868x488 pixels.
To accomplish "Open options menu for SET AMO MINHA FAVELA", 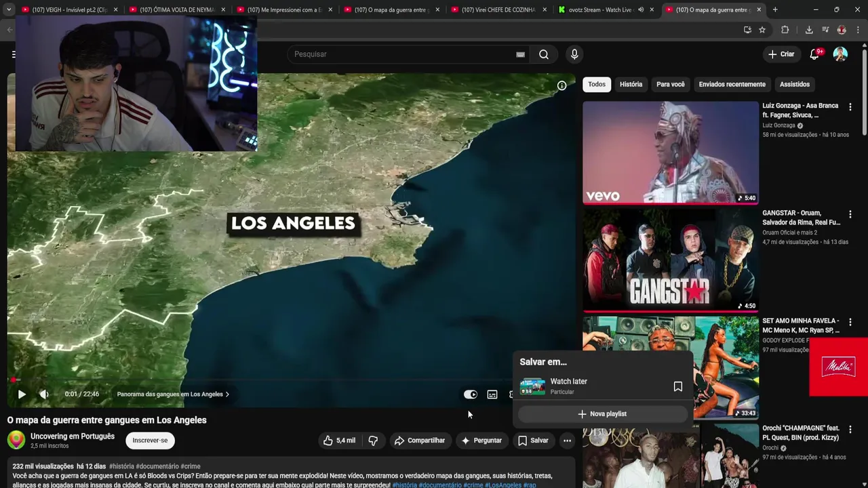I will tap(850, 322).
